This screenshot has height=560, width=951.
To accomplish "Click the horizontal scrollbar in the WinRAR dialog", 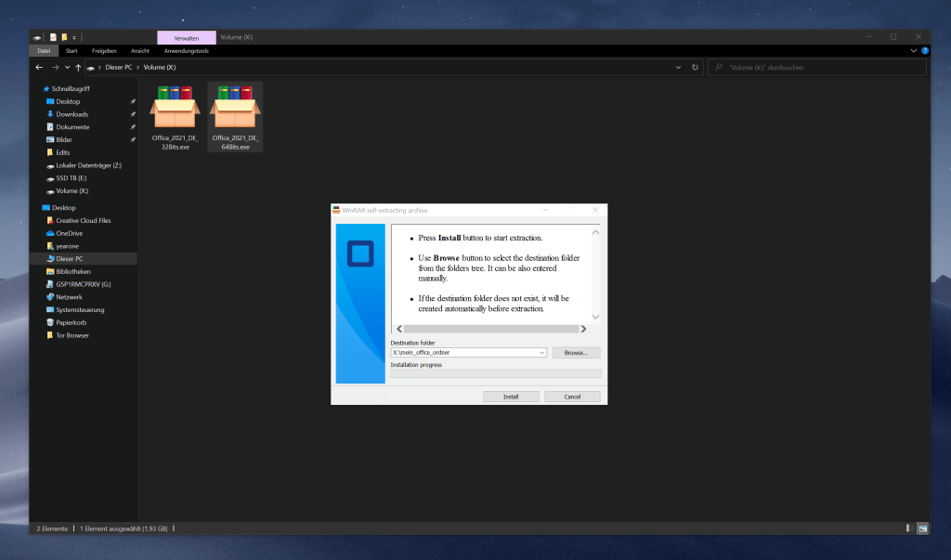I will (x=491, y=329).
